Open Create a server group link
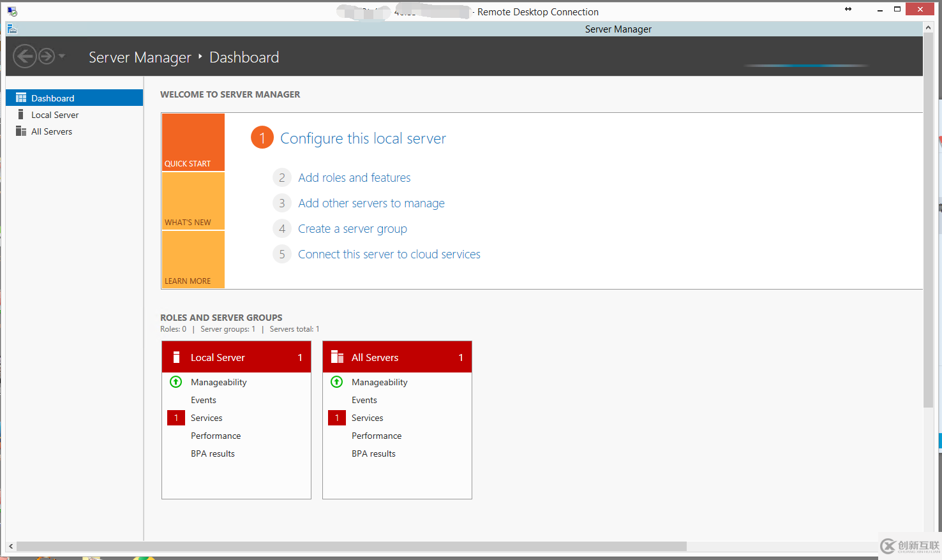 pos(352,228)
